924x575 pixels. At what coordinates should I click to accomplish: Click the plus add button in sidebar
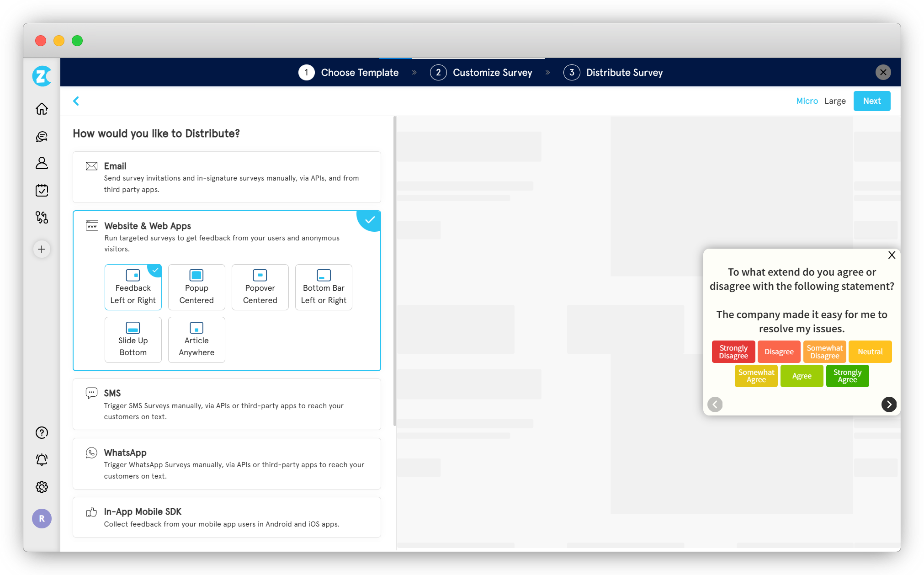coord(42,249)
